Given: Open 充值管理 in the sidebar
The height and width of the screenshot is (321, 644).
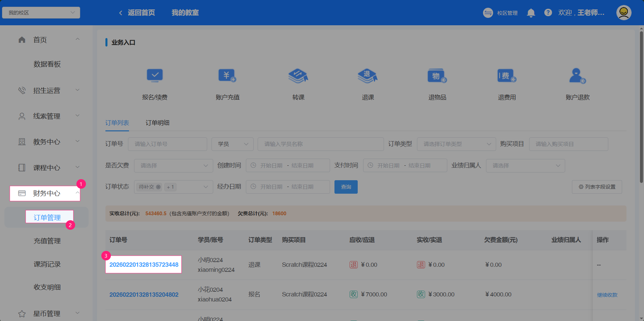Looking at the screenshot, I should pyautogui.click(x=47, y=241).
